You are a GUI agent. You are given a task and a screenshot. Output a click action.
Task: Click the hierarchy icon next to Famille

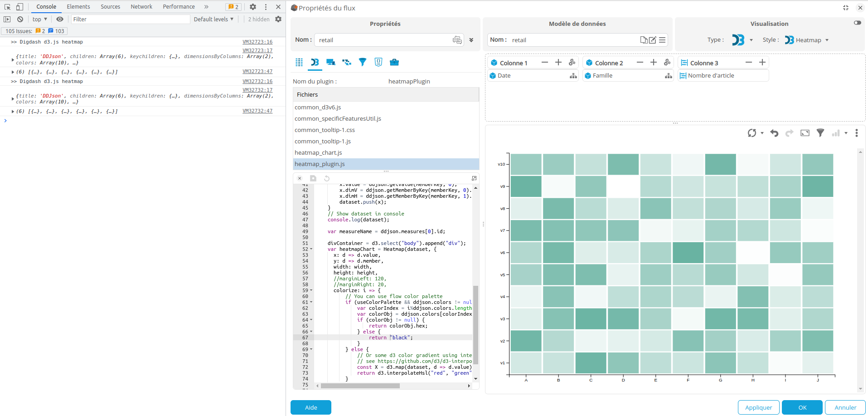[x=668, y=76]
